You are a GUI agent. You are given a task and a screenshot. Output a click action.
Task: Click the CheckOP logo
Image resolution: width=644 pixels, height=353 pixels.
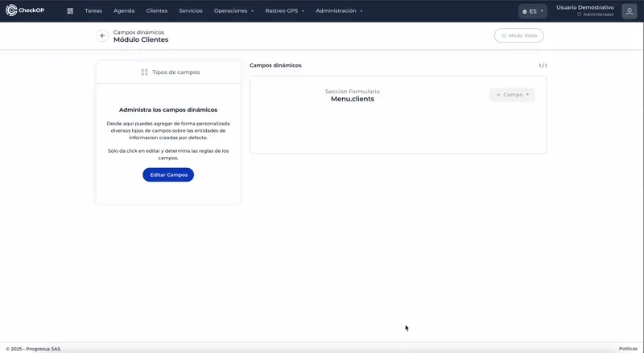point(25,10)
